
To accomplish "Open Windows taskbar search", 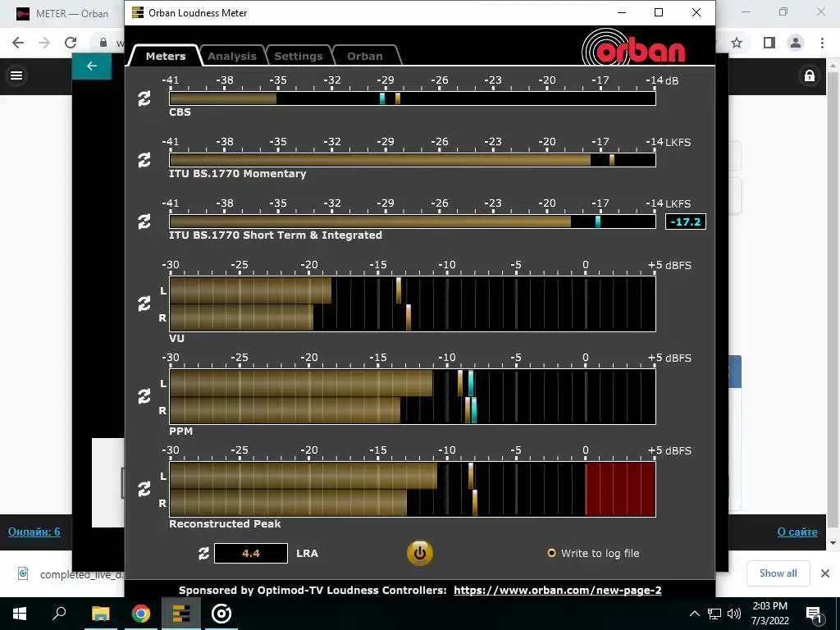I will (x=59, y=614).
